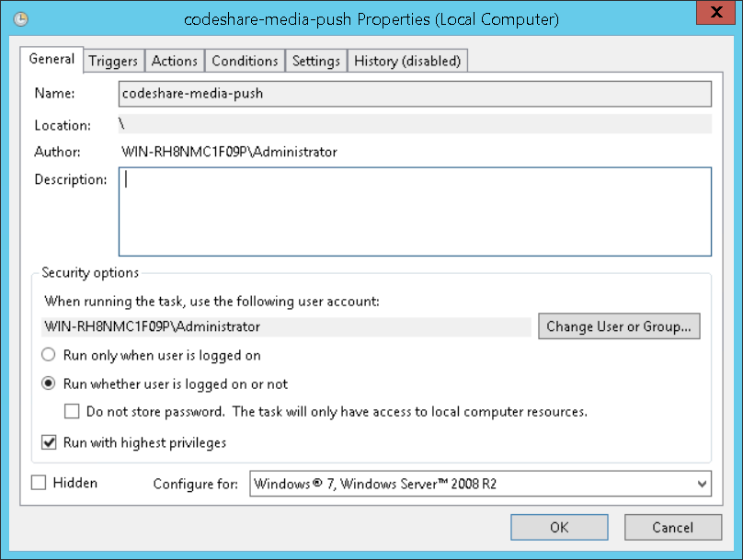The height and width of the screenshot is (560, 743).
Task: Open the Triggers tab
Action: click(x=113, y=61)
